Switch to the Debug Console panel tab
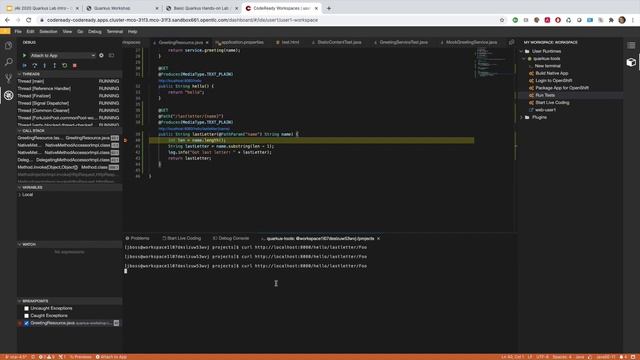The width and height of the screenshot is (640, 360). pos(231,238)
